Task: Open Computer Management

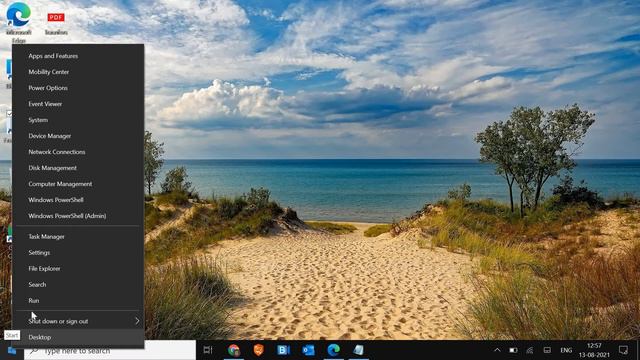Action: pyautogui.click(x=78, y=184)
